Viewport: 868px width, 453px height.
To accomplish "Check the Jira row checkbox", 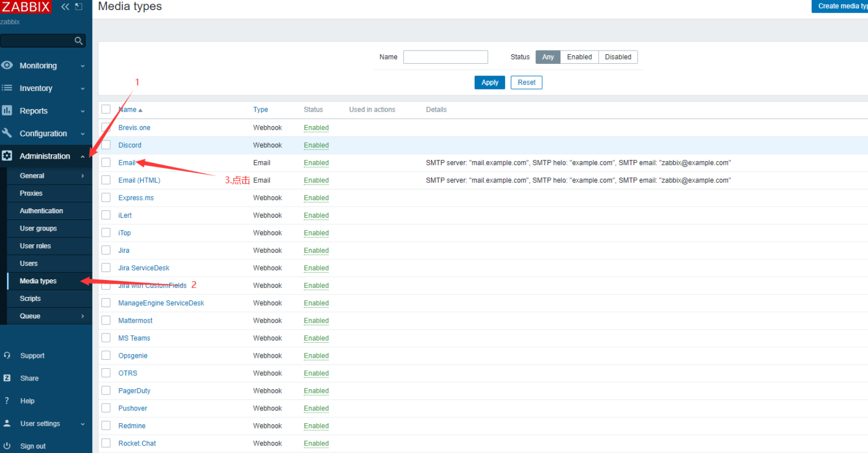I will (106, 250).
